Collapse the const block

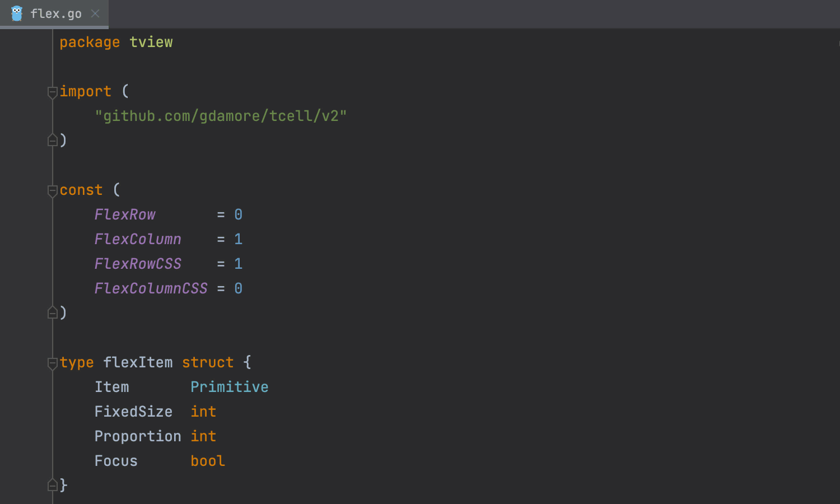coord(53,190)
